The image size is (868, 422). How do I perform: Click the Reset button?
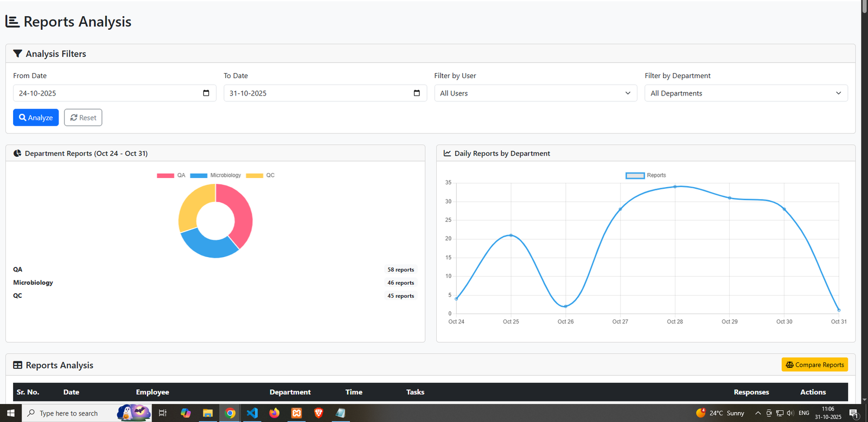pos(83,118)
